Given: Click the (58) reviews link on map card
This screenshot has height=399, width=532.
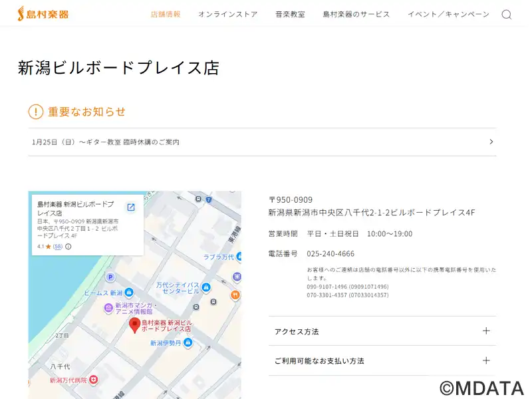Looking at the screenshot, I should point(58,247).
